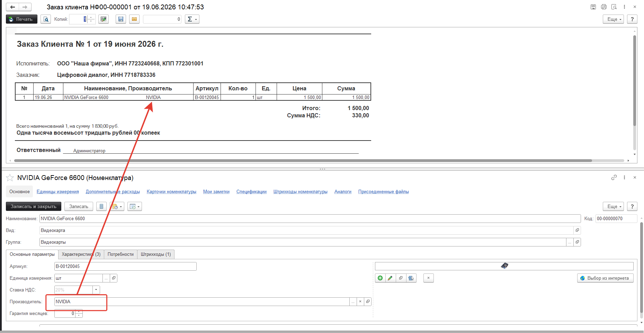Edit picture with pencil icon
Viewport: 644px width, 333px height.
[390, 278]
